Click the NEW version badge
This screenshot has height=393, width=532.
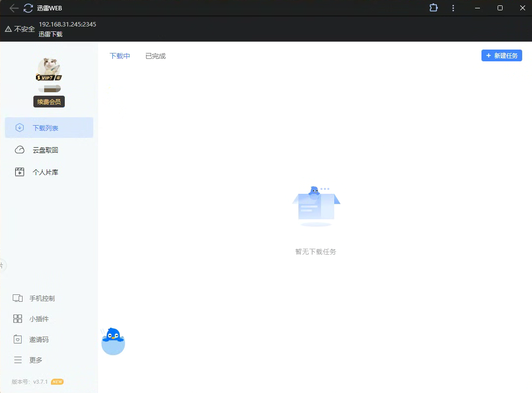57,382
